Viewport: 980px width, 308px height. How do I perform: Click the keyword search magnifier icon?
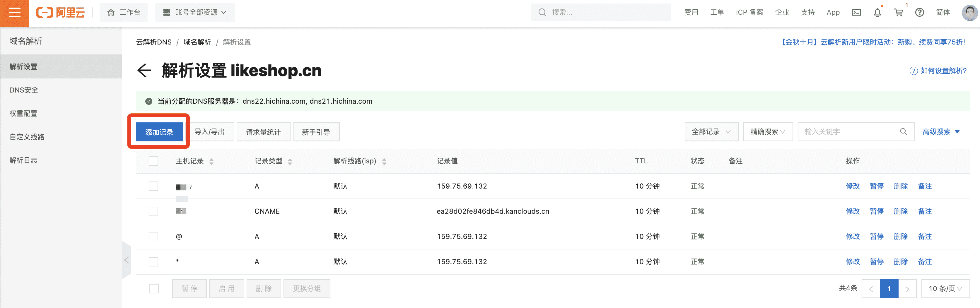coord(904,132)
